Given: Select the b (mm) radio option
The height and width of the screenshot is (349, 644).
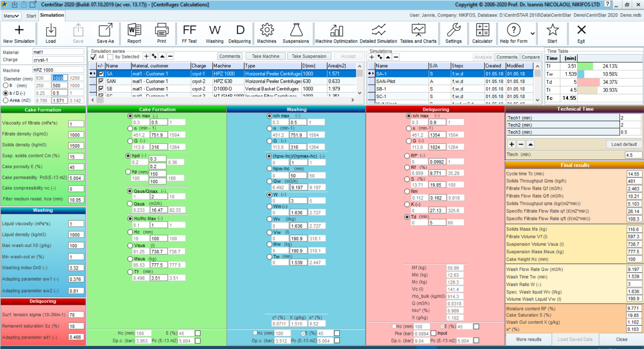Looking at the screenshot, I should click(6, 85).
